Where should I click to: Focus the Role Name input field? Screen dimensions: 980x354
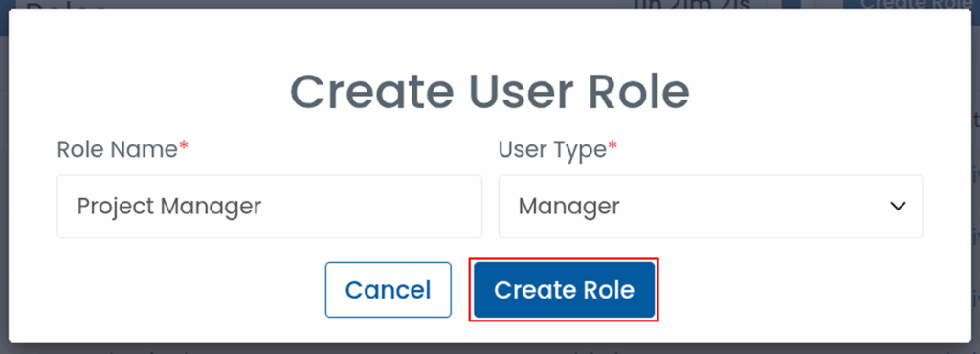point(269,206)
